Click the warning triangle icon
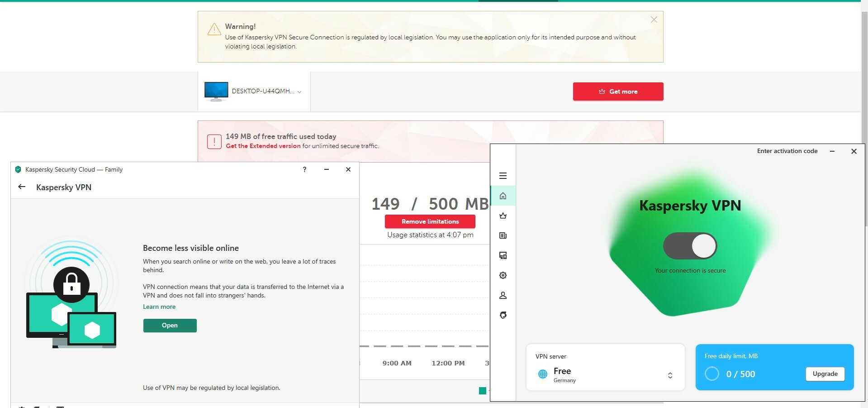 click(214, 29)
